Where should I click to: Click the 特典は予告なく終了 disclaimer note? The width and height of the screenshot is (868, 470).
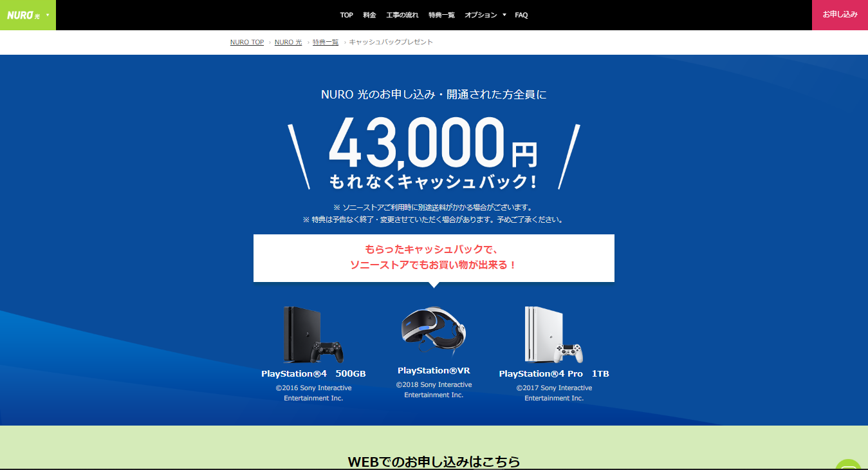[x=433, y=220]
